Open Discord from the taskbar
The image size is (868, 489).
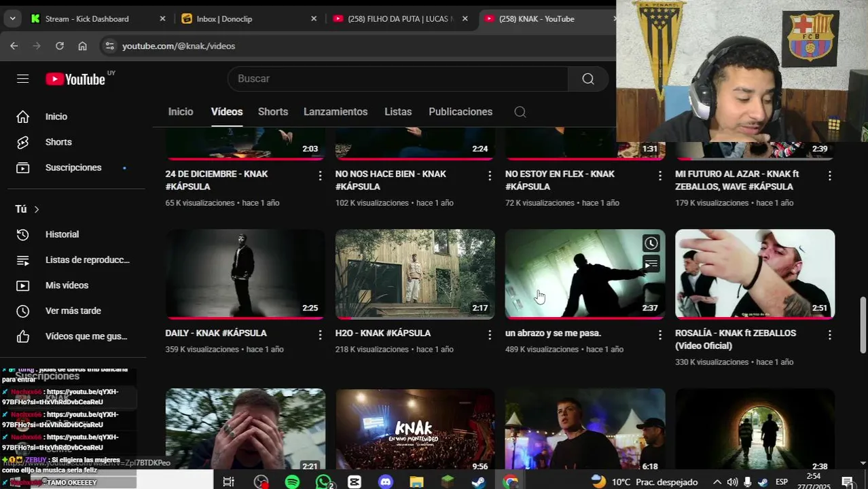tap(386, 482)
